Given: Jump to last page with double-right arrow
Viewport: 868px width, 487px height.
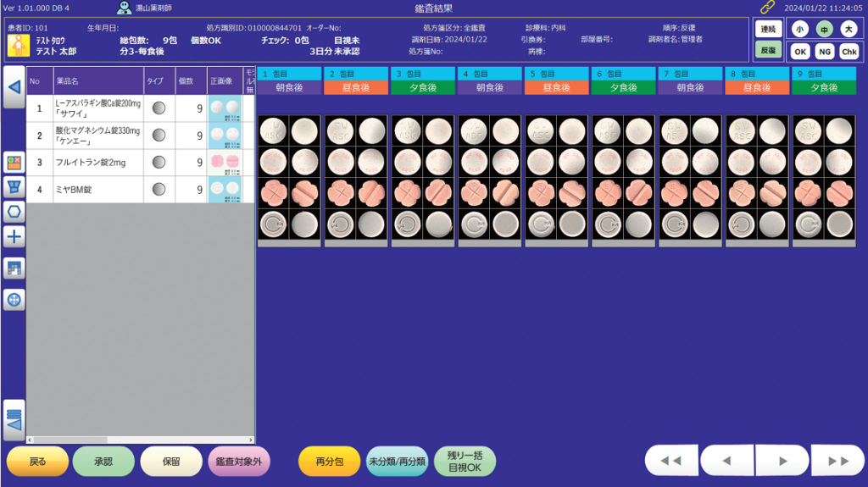Looking at the screenshot, I should pos(838,461).
